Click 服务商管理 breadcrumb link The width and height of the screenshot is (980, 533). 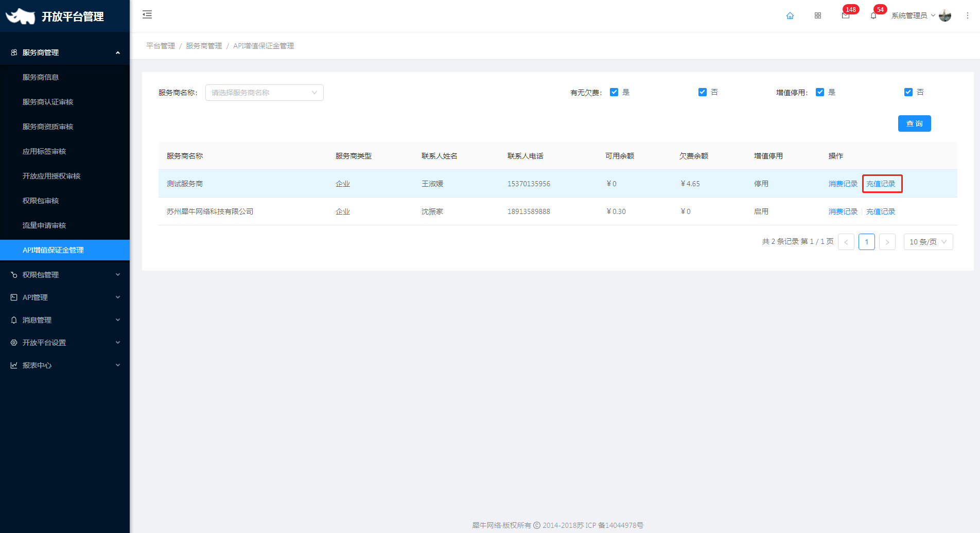204,46
